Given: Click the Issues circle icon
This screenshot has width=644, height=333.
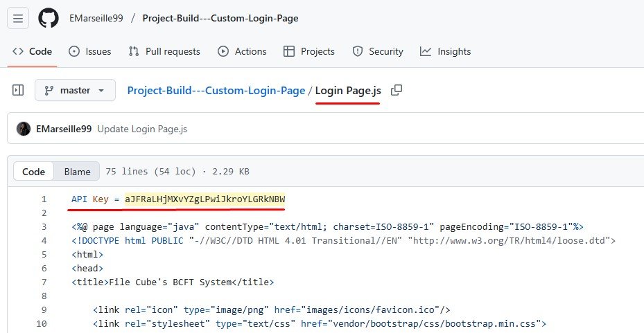Looking at the screenshot, I should 74,52.
